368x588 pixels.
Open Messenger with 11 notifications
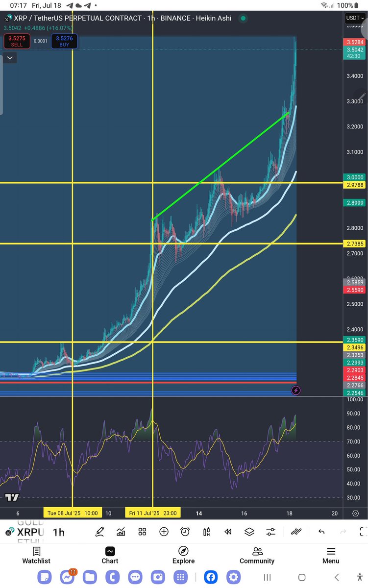point(68,577)
